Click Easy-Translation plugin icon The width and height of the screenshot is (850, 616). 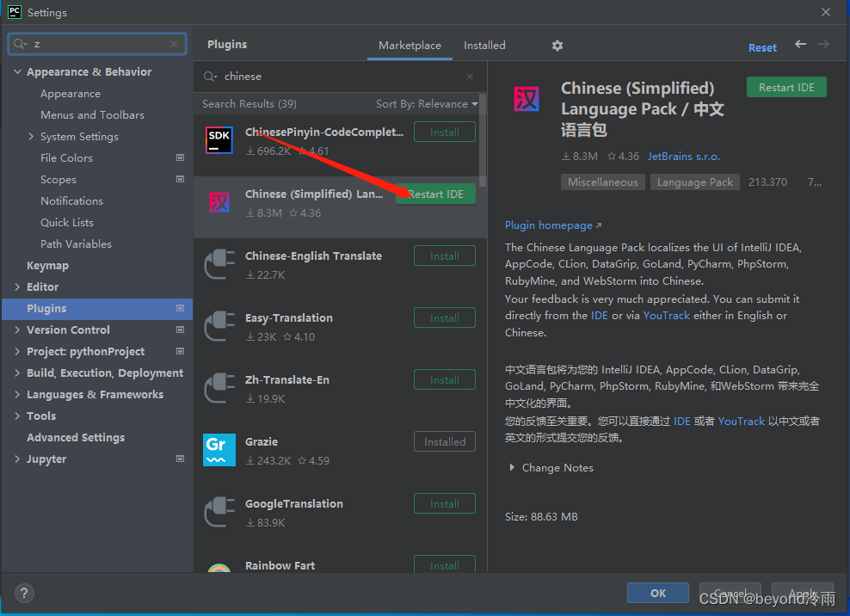point(219,326)
